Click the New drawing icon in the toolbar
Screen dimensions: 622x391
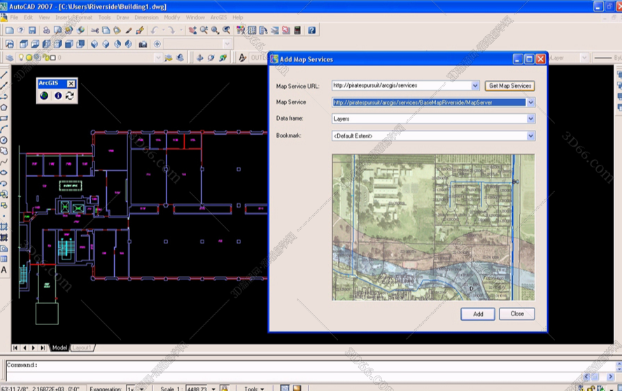point(9,30)
